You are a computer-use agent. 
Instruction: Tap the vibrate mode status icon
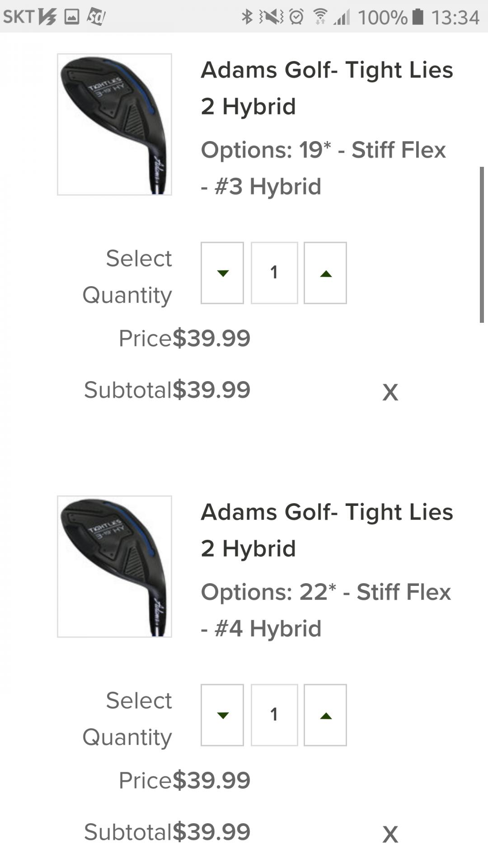tap(272, 17)
